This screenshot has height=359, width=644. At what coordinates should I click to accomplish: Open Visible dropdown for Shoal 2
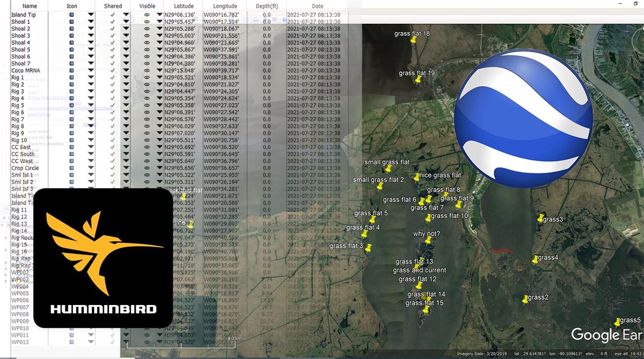click(x=160, y=29)
